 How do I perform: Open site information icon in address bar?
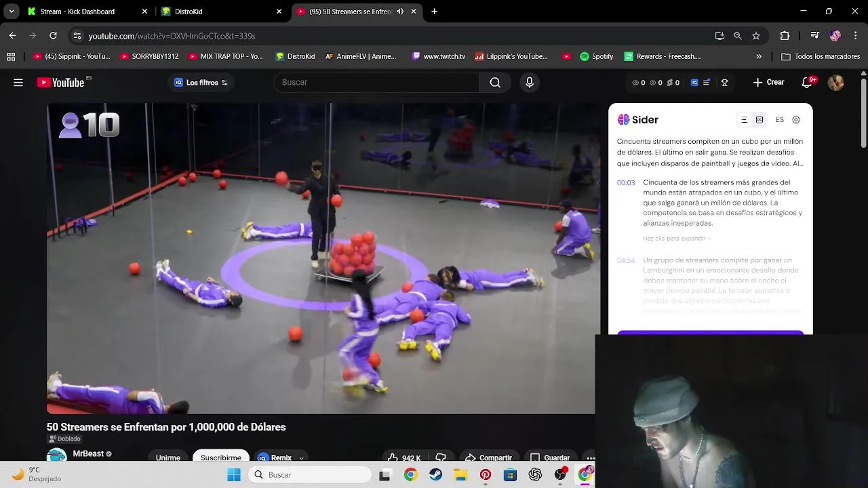pos(77,36)
